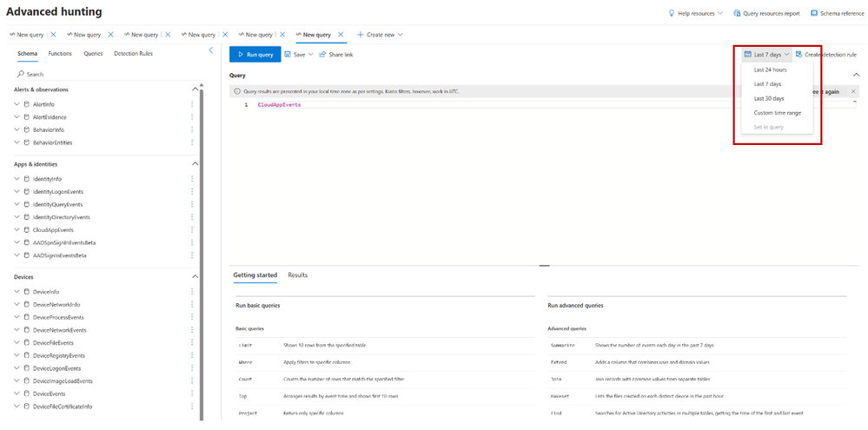Switch to the Queries tab
Viewport: 868px width, 430px height.
coord(93,54)
